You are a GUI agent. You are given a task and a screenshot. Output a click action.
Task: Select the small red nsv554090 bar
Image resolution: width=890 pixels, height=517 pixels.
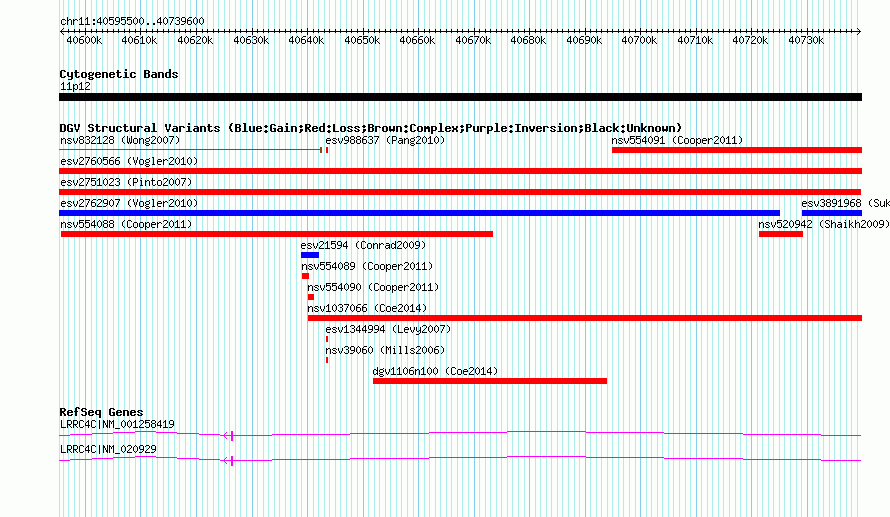pyautogui.click(x=311, y=297)
